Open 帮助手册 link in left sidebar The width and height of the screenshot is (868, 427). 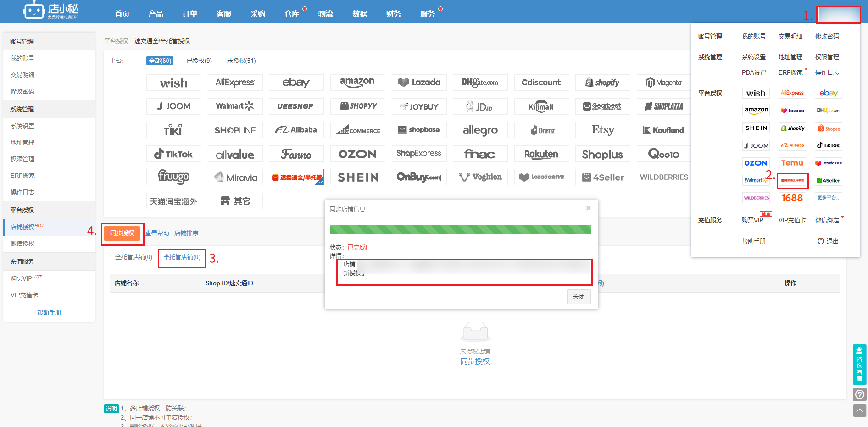pyautogui.click(x=49, y=312)
